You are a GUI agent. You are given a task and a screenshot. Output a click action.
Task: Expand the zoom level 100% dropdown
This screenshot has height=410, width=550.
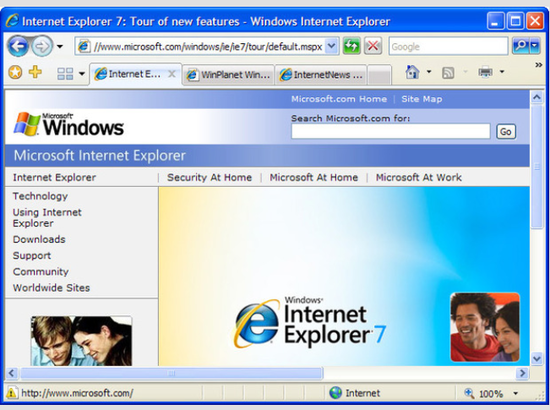516,393
